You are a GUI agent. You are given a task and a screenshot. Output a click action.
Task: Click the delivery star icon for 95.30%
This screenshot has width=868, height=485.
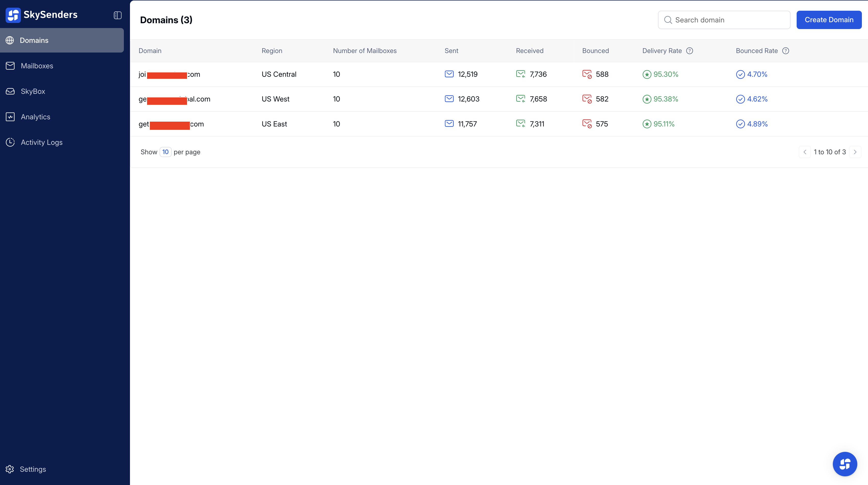(x=647, y=74)
